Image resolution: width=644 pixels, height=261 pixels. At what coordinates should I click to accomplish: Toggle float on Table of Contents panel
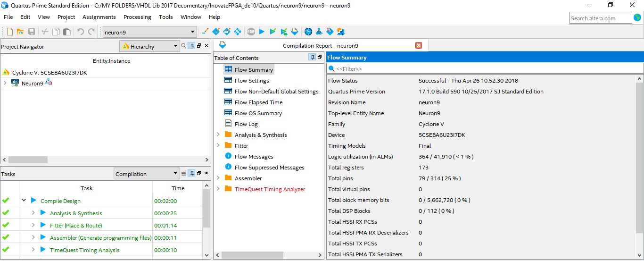click(x=320, y=57)
